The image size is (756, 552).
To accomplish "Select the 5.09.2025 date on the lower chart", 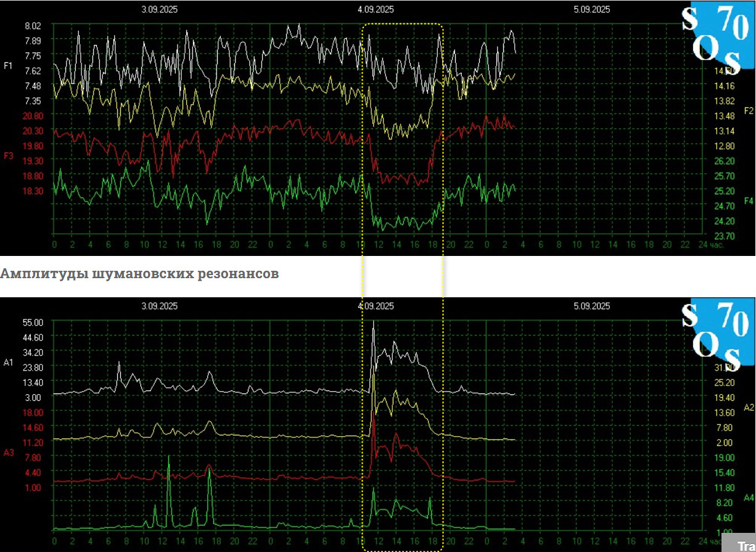I will (x=591, y=306).
